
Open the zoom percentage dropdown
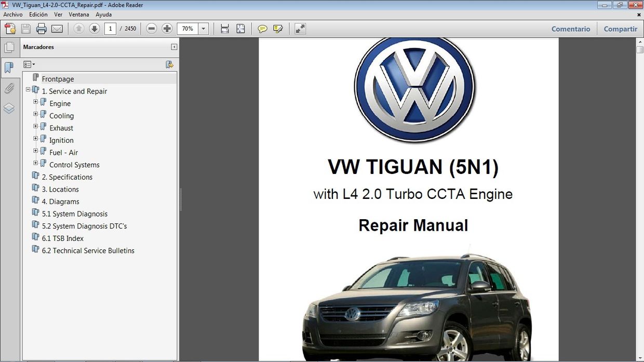pyautogui.click(x=203, y=29)
